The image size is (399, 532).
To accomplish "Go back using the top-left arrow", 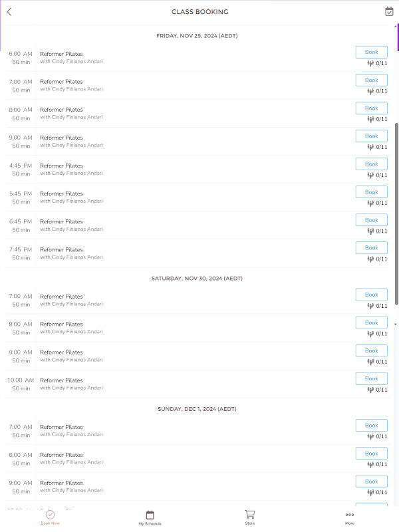I will click(x=9, y=12).
